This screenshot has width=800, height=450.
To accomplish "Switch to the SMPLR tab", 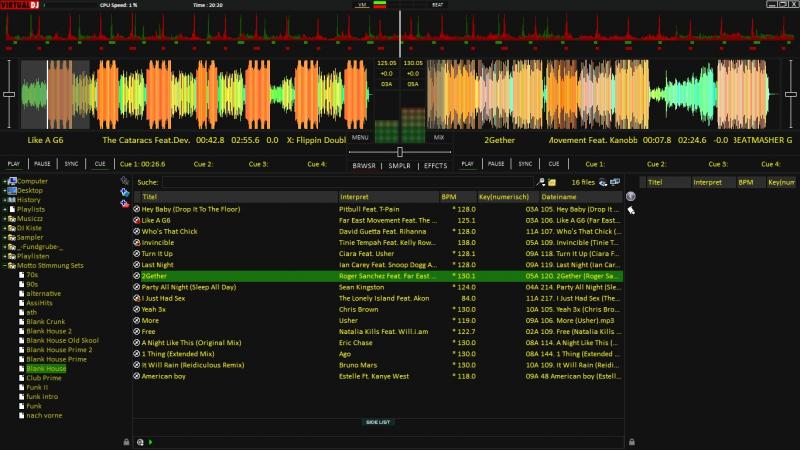I will (x=399, y=166).
